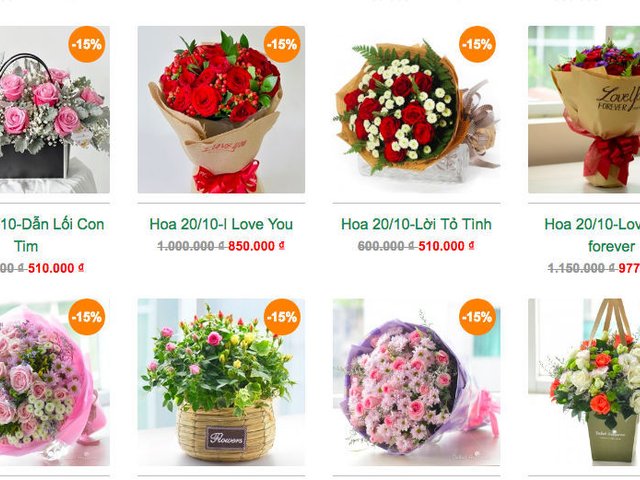Open the Lời Tỏ Tình bouquet image
Screen dimensions: 640x480
click(416, 109)
